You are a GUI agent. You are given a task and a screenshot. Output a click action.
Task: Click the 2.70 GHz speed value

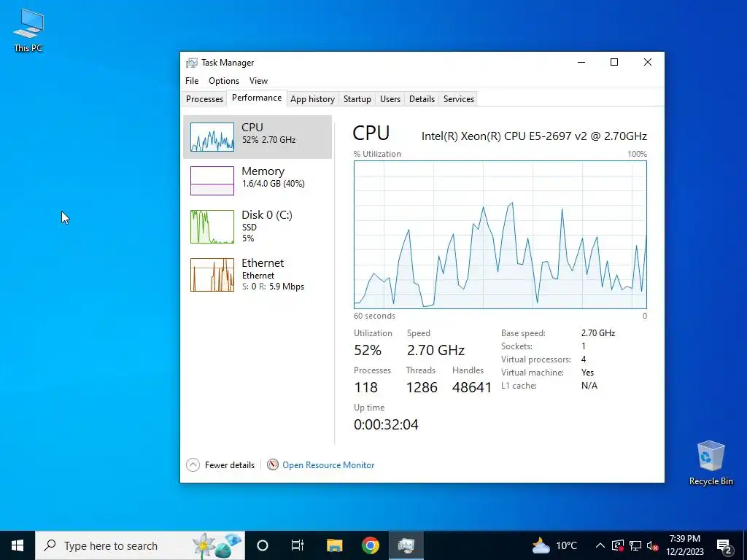[x=436, y=351]
